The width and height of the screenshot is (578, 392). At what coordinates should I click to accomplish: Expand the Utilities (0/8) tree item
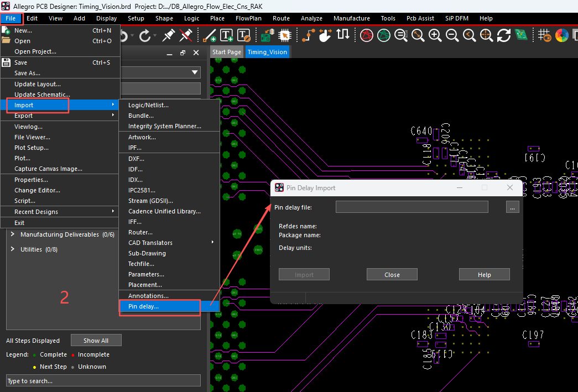[x=13, y=249]
